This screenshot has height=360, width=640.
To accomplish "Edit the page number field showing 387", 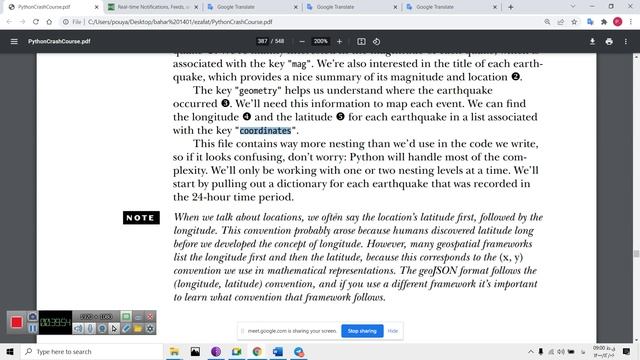I will click(x=262, y=41).
